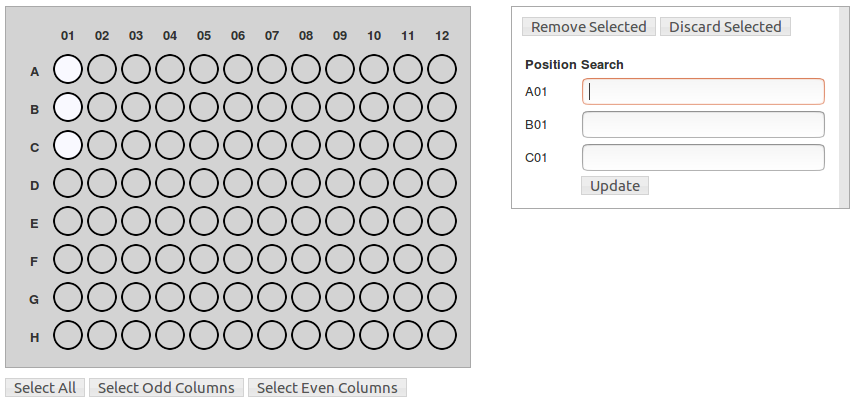Image resolution: width=855 pixels, height=402 pixels.
Task: Focus the A01 position search field
Action: click(703, 92)
